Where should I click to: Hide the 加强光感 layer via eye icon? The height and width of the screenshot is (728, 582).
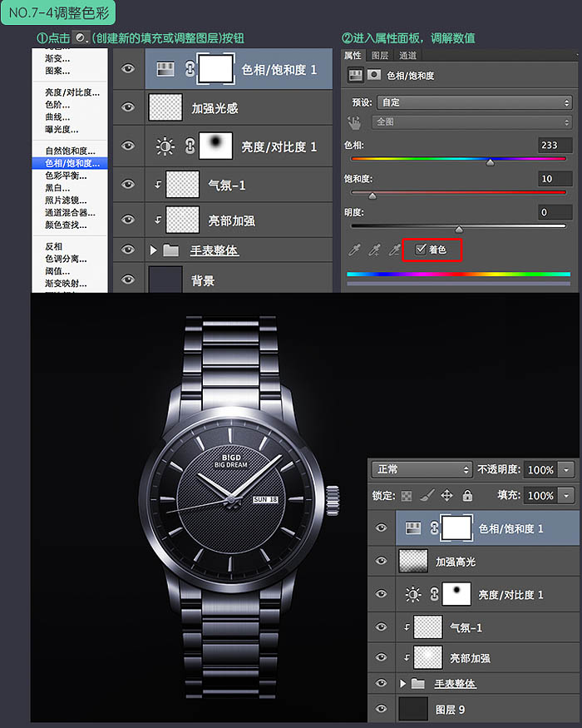tap(128, 107)
